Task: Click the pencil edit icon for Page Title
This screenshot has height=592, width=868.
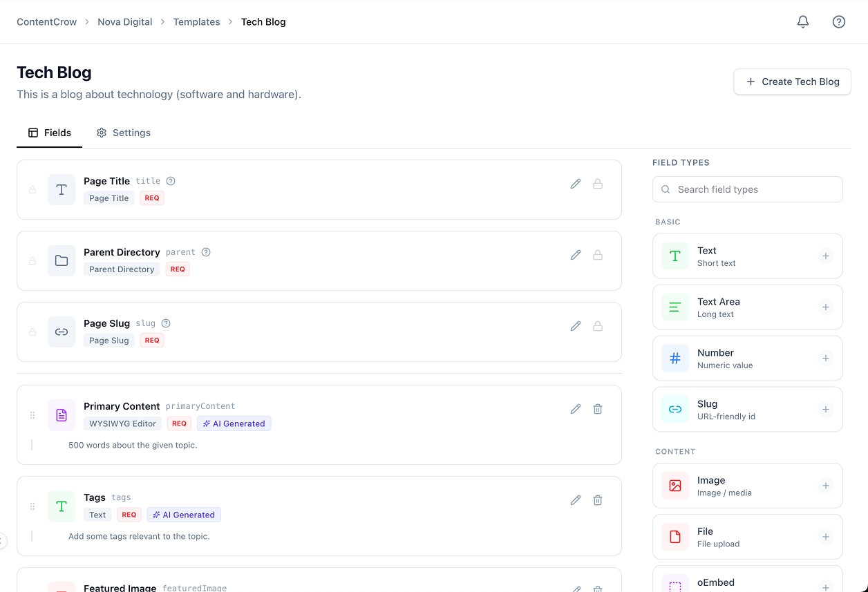Action: pos(576,183)
